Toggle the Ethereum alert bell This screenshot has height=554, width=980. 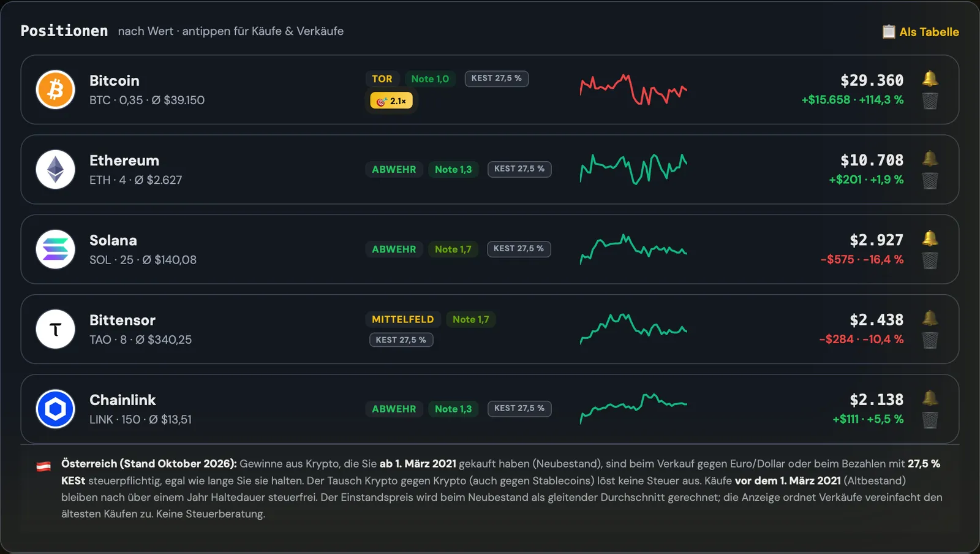click(x=930, y=158)
